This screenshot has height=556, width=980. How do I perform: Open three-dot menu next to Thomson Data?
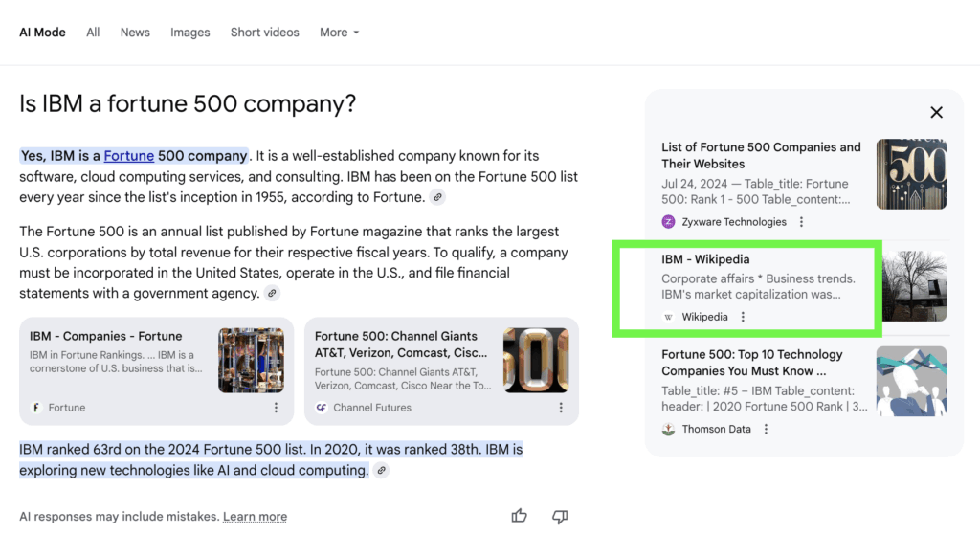(x=766, y=430)
